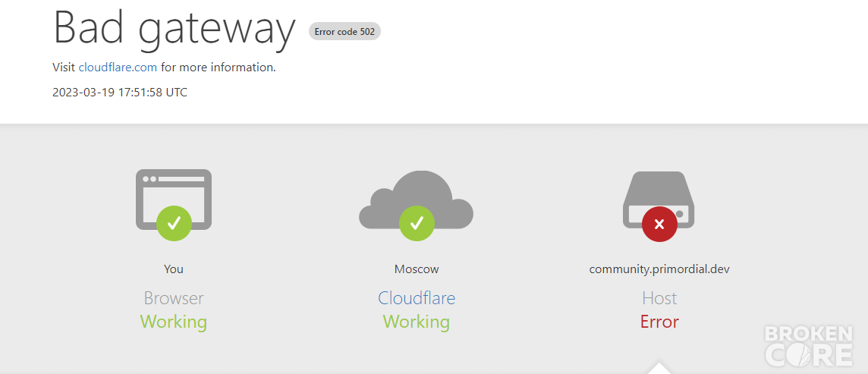Image resolution: width=868 pixels, height=374 pixels.
Task: Click the 'You' label
Action: (174, 269)
